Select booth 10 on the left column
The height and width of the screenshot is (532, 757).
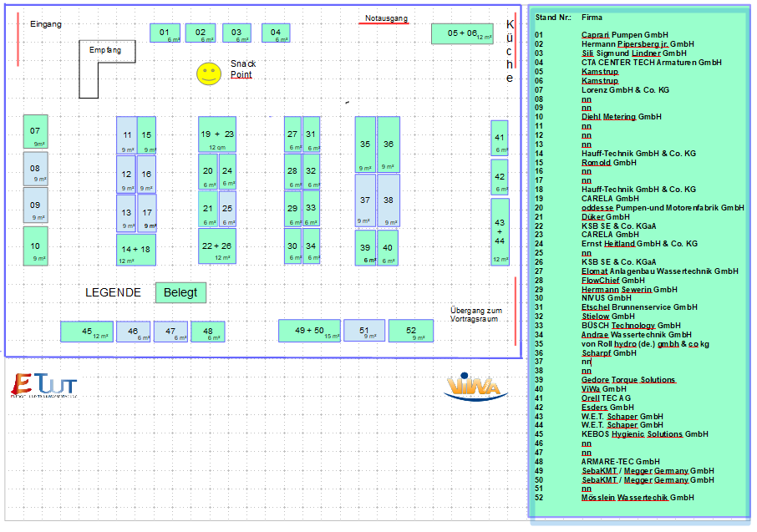pyautogui.click(x=35, y=246)
